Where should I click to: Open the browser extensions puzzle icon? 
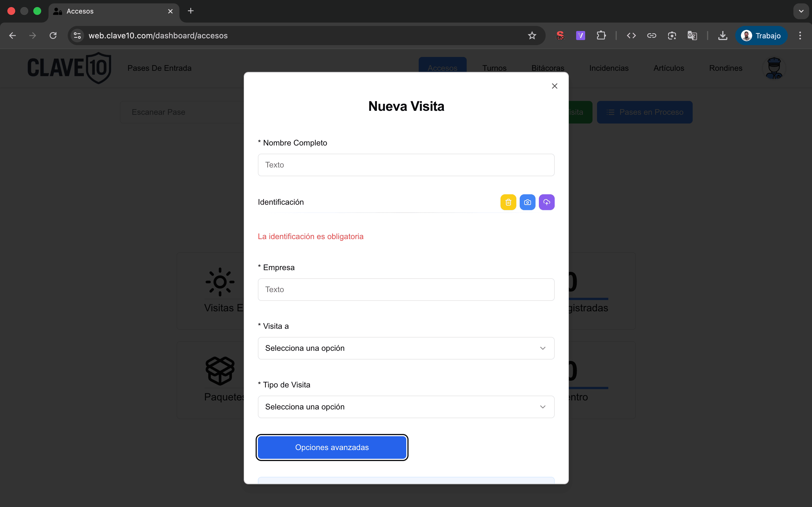coord(601,36)
